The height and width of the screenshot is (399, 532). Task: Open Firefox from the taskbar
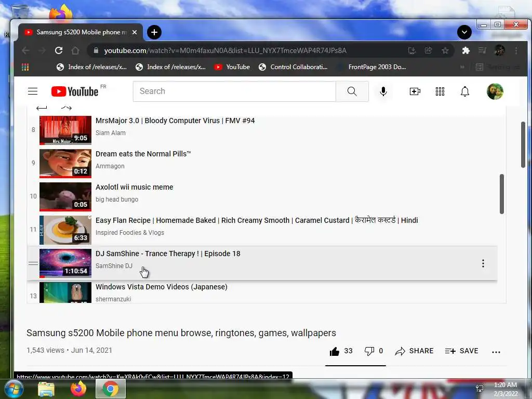pos(78,389)
